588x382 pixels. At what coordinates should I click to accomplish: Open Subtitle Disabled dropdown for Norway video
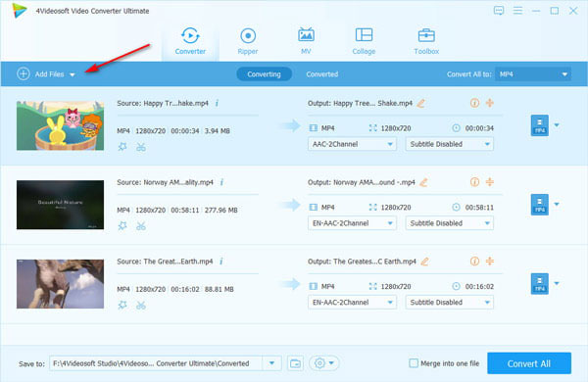pos(449,223)
